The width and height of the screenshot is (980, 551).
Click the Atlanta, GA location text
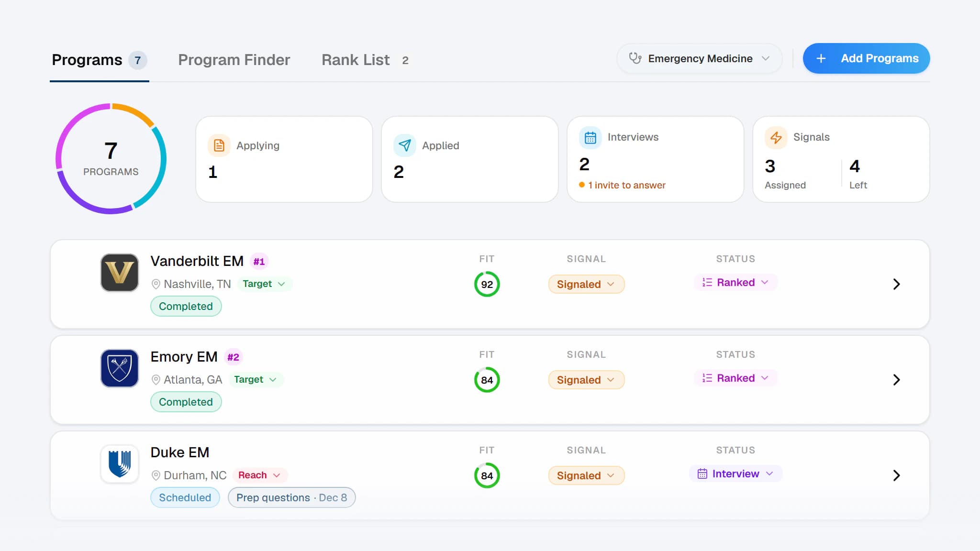point(193,380)
